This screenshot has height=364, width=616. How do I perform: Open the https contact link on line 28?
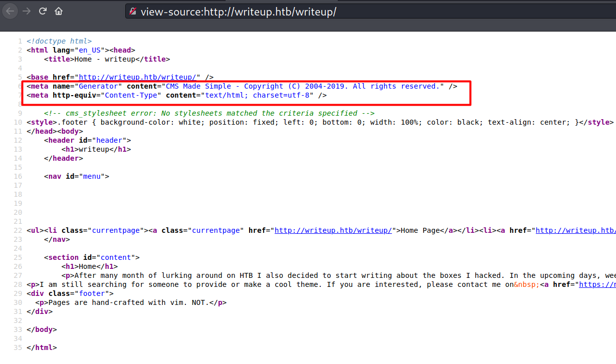(597, 284)
